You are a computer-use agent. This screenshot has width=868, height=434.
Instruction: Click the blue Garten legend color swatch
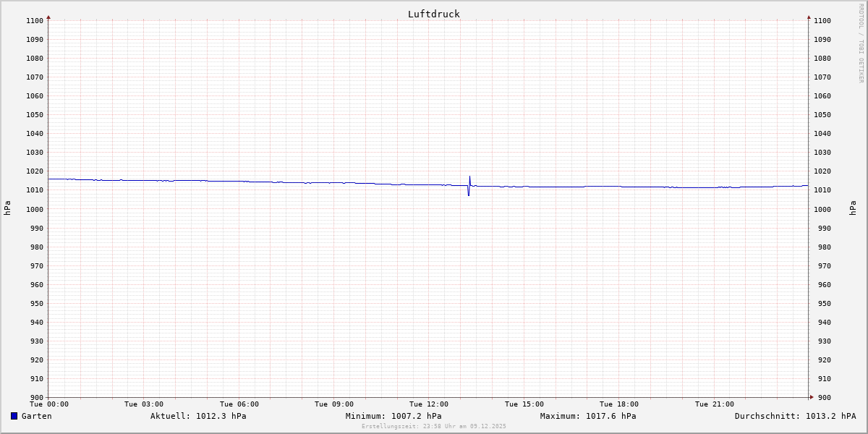point(14,416)
